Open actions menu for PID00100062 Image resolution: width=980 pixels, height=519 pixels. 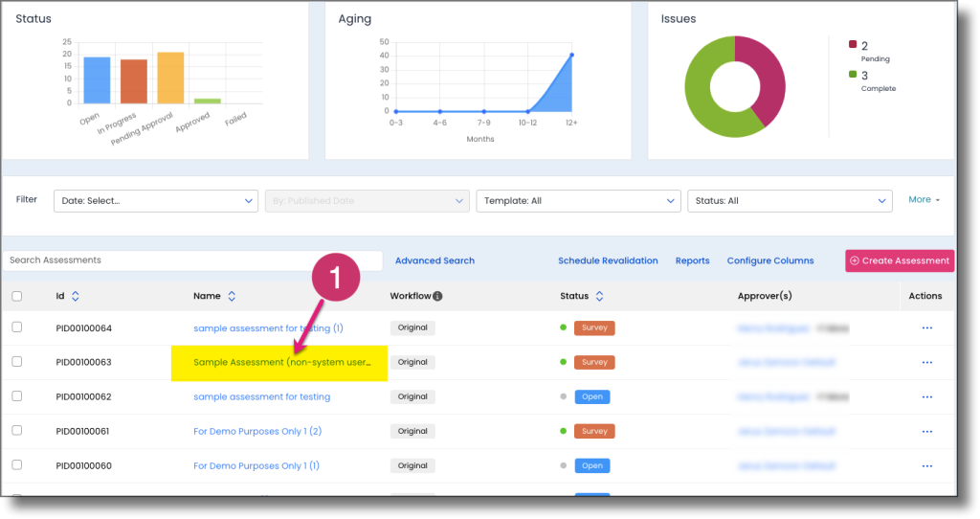pyautogui.click(x=926, y=397)
